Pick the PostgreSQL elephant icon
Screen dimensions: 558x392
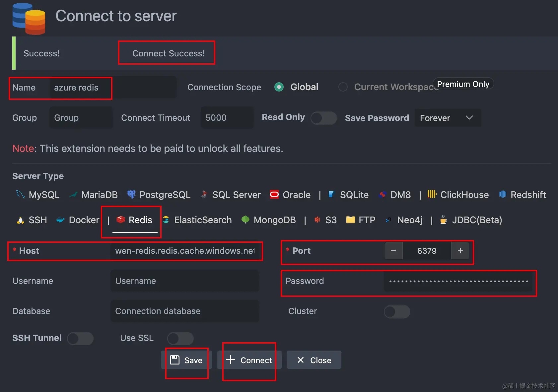click(x=131, y=194)
